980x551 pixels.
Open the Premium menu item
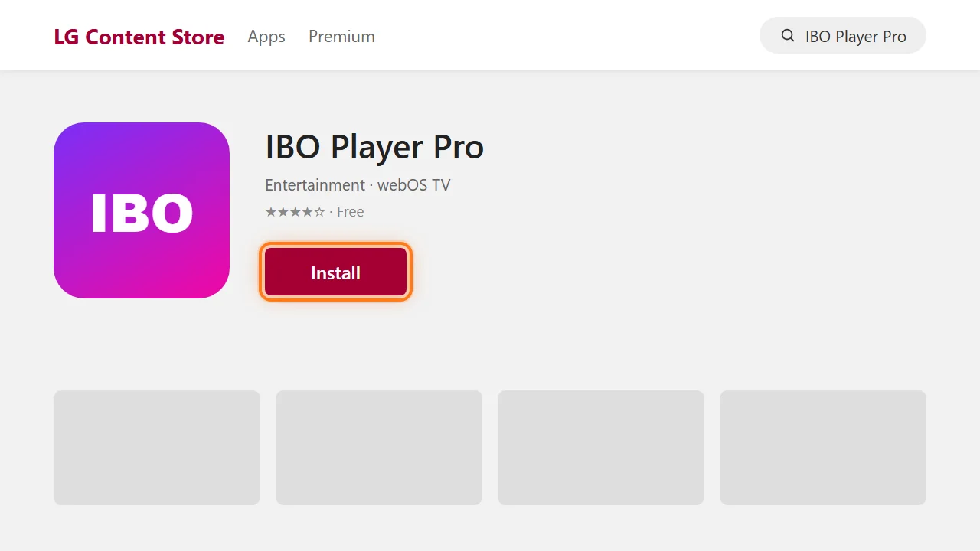[x=341, y=36]
